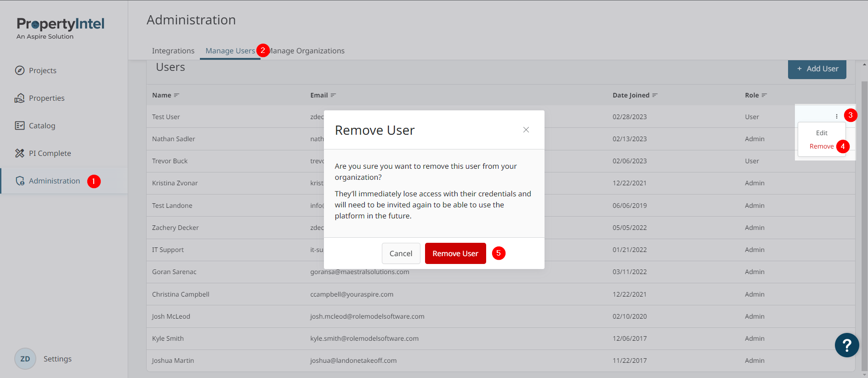Click the PropertyIntel logo
868x378 pixels.
click(x=61, y=28)
